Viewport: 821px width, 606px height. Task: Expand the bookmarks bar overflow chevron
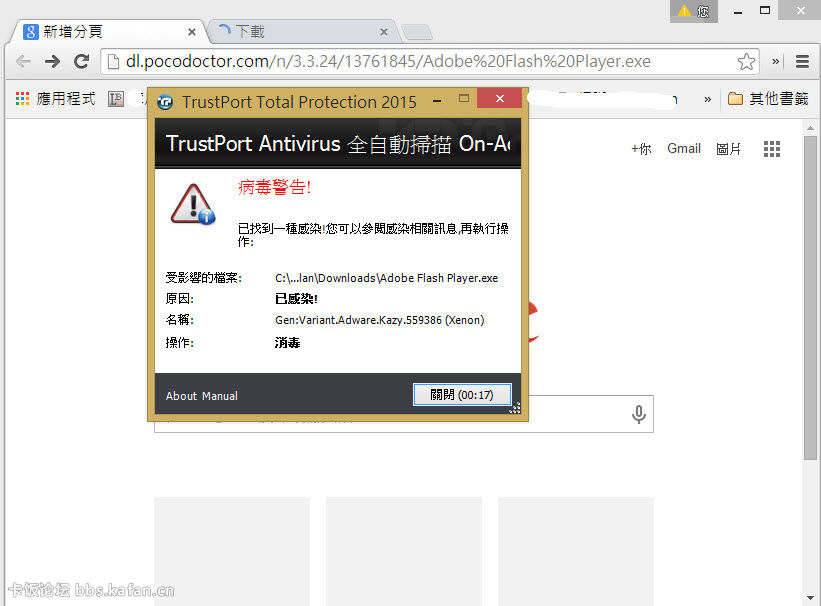(708, 99)
